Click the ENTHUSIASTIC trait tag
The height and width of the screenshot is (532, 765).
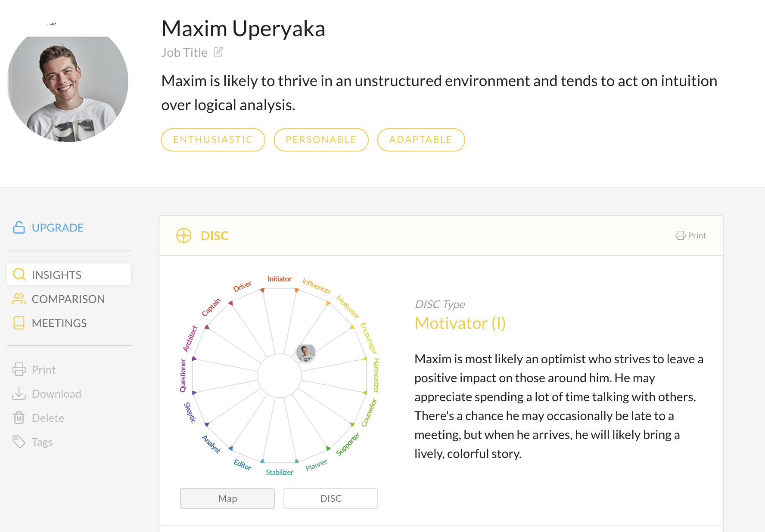pyautogui.click(x=213, y=140)
